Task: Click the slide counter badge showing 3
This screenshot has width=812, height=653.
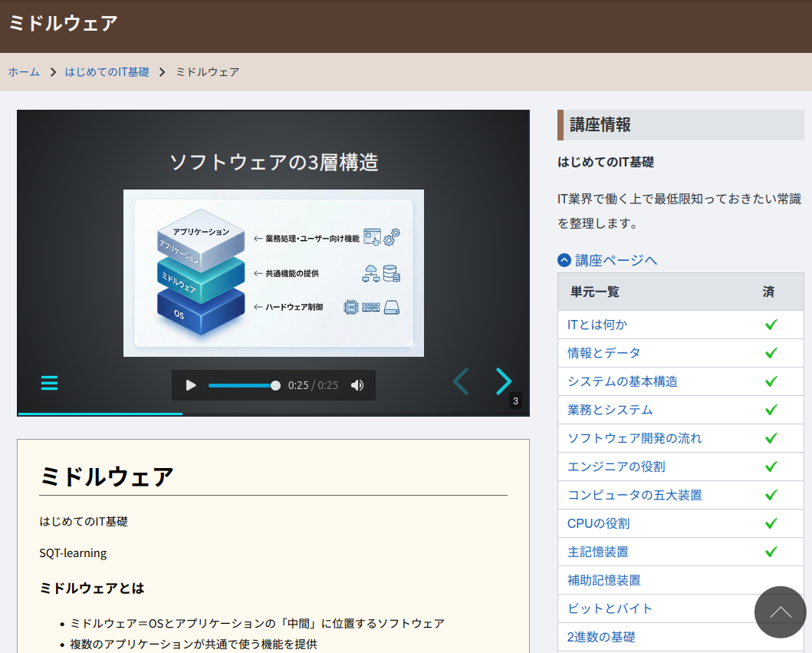Action: tap(515, 401)
